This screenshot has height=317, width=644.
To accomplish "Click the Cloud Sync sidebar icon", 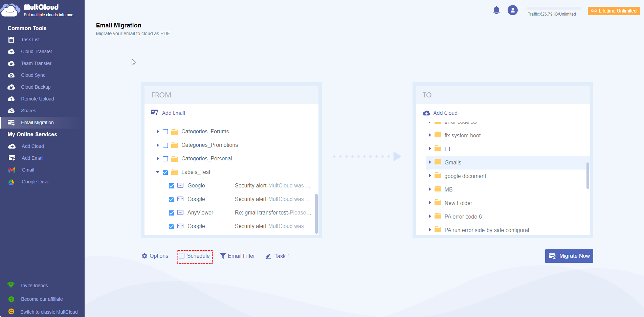I will 11,75.
